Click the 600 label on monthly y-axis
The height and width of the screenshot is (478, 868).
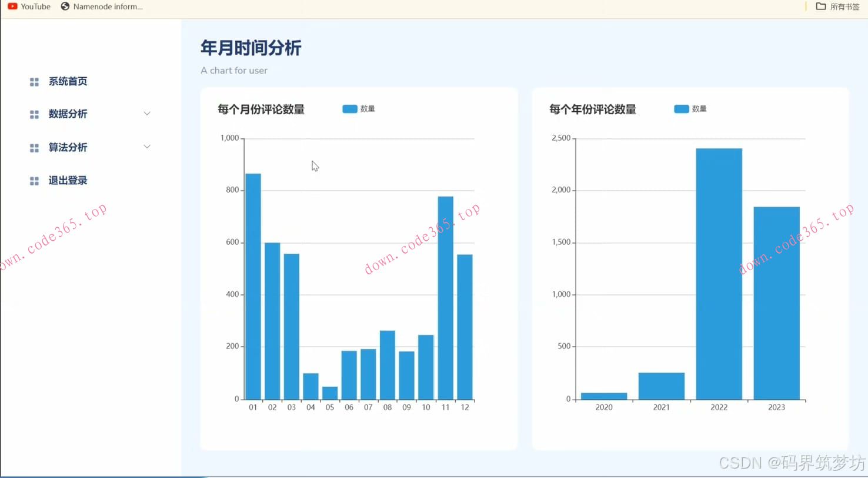232,243
